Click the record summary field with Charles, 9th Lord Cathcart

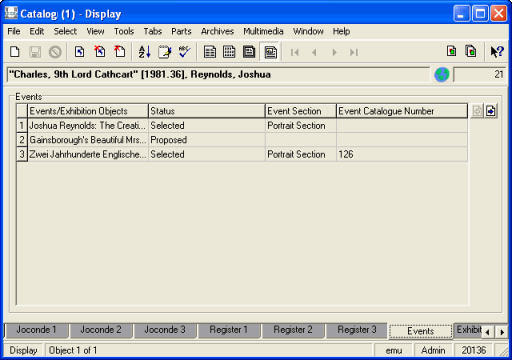point(218,74)
